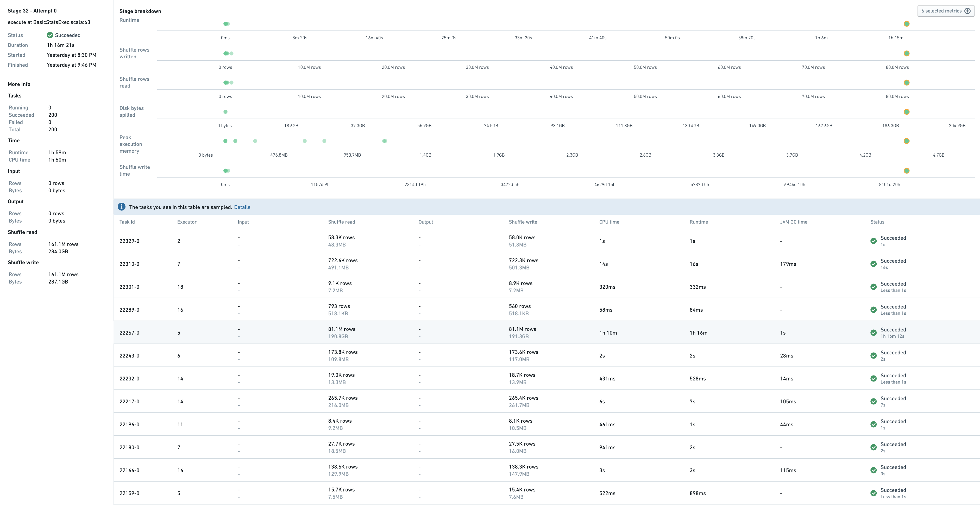Select the outlier dot in the Shuffle rows read chart
The image size is (980, 505).
point(907,83)
